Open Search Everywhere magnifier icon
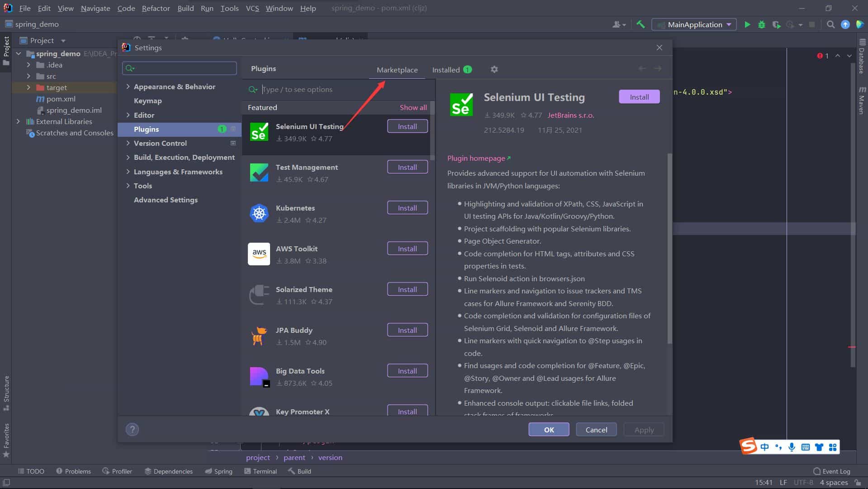Screen dimensions: 868x489 830,24
